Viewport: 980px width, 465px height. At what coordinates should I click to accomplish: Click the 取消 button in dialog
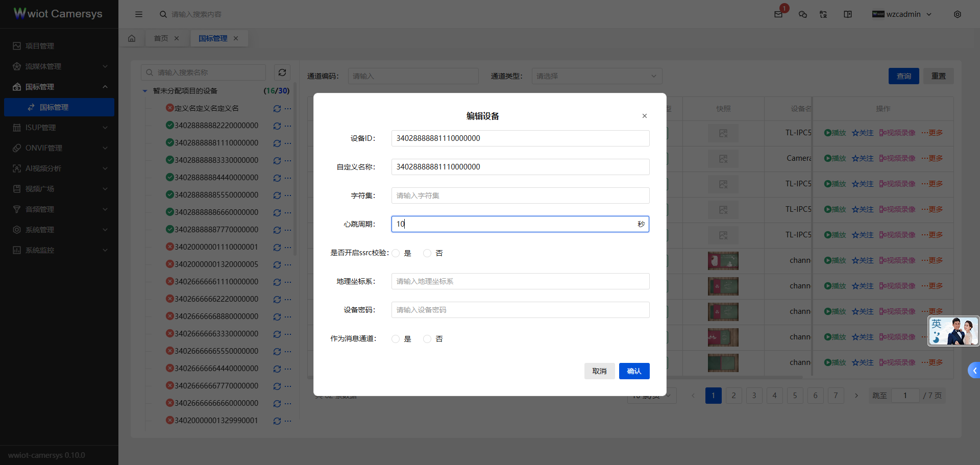(599, 371)
